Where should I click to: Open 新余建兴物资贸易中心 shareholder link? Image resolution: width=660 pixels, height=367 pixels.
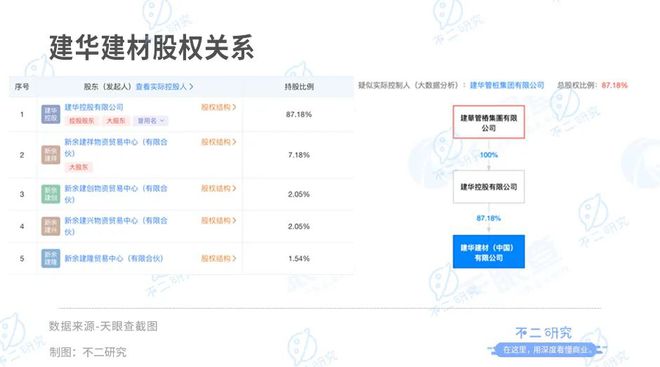pyautogui.click(x=116, y=226)
